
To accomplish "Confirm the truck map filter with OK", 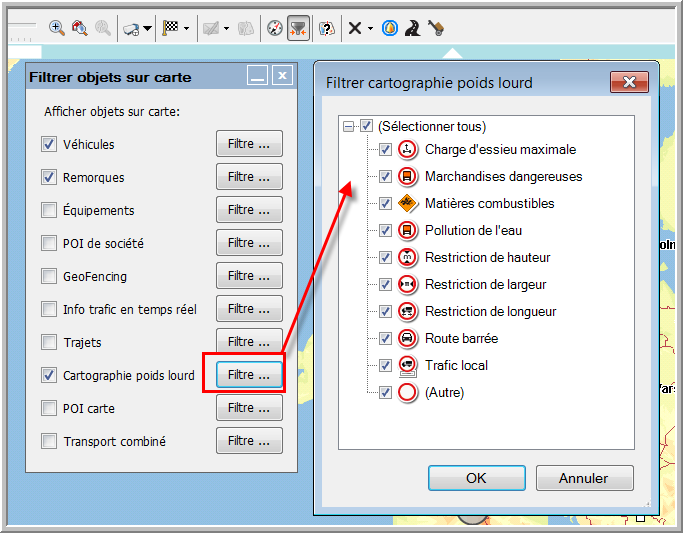I will tap(477, 478).
